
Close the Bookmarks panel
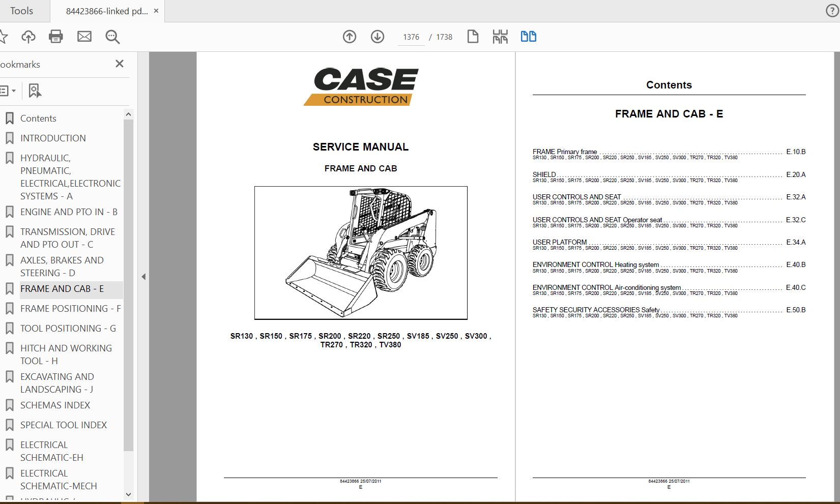coord(120,63)
